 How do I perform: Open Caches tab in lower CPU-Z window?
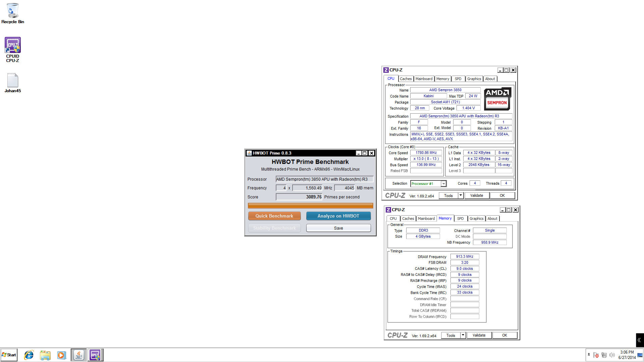coord(408,219)
